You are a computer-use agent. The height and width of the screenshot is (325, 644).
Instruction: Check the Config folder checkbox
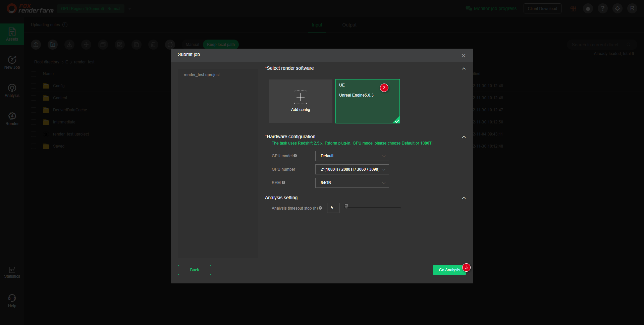pos(34,86)
